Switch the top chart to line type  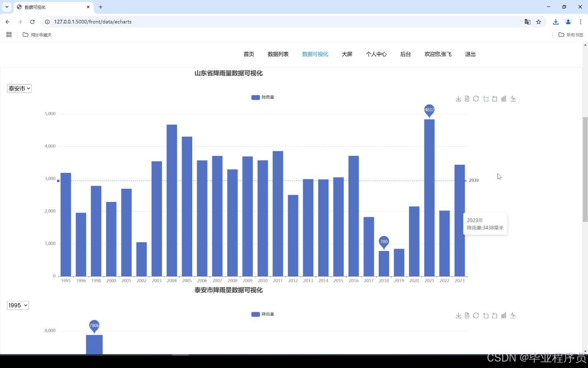point(513,99)
